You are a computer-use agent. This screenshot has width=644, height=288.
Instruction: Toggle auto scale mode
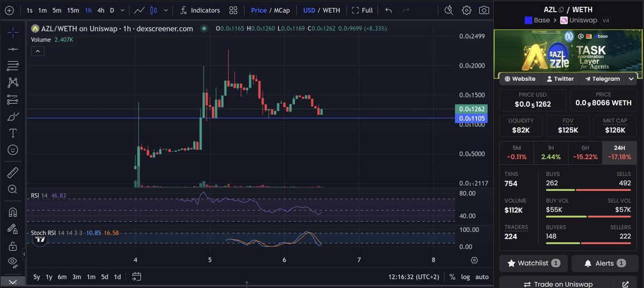(x=482, y=277)
